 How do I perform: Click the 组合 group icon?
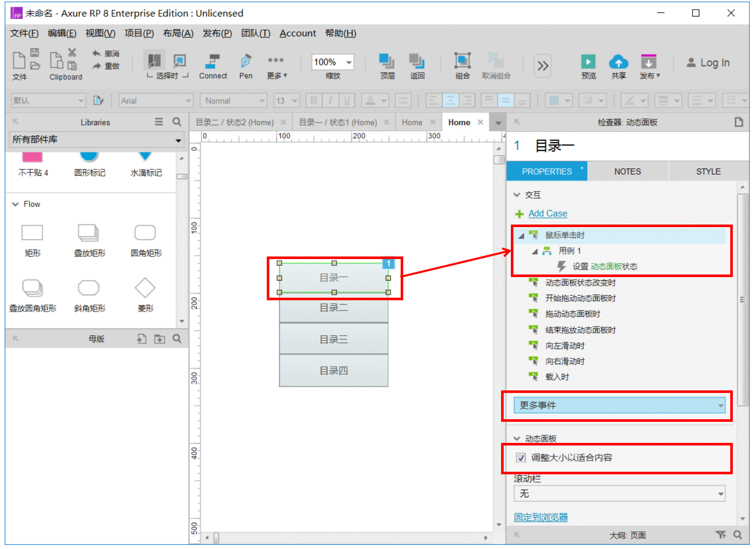click(462, 61)
